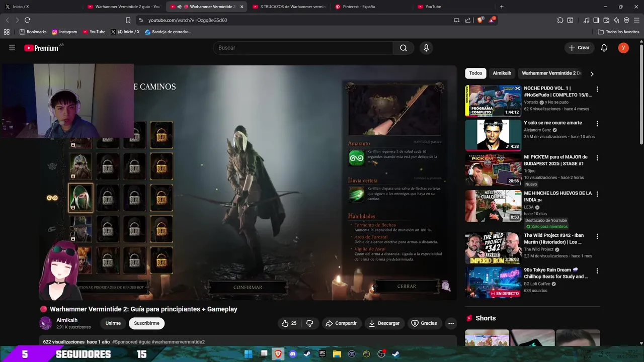
Task: Click the Unirme button
Action: point(113,323)
